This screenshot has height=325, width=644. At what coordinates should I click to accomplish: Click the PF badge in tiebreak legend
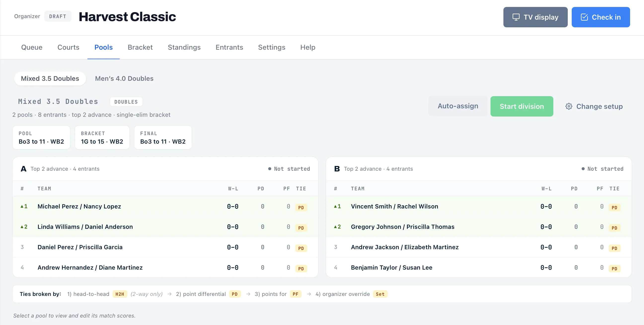296,294
